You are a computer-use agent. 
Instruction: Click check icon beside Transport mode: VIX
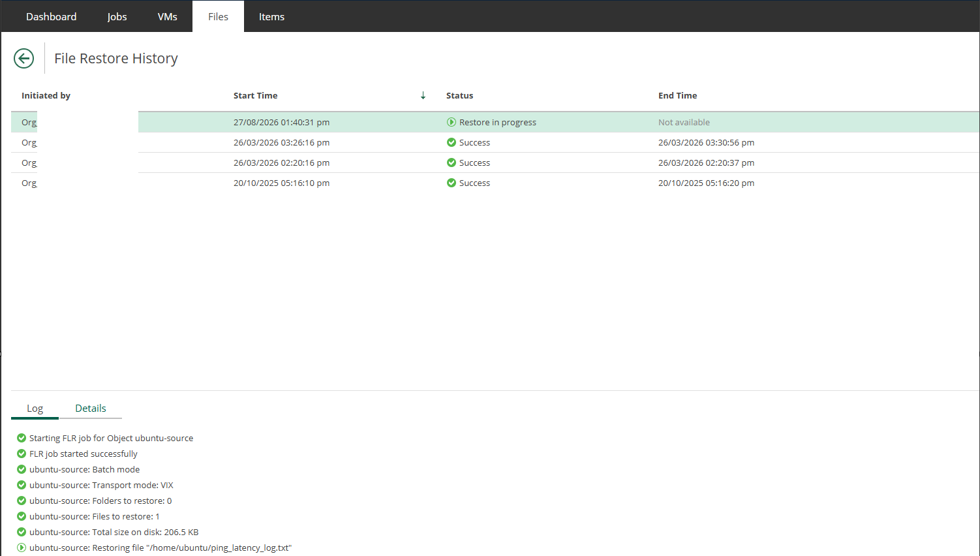coord(22,485)
